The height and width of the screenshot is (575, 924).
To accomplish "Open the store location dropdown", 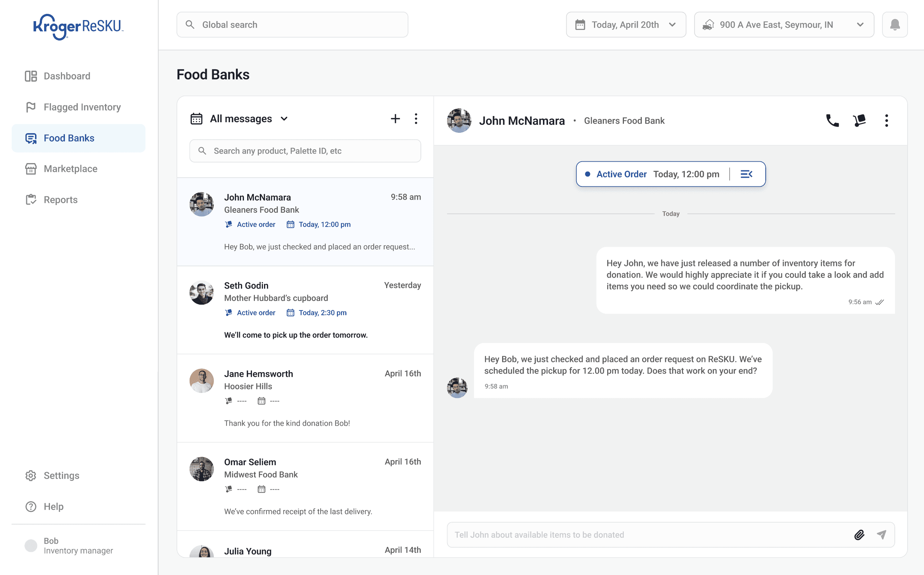I will [x=784, y=25].
